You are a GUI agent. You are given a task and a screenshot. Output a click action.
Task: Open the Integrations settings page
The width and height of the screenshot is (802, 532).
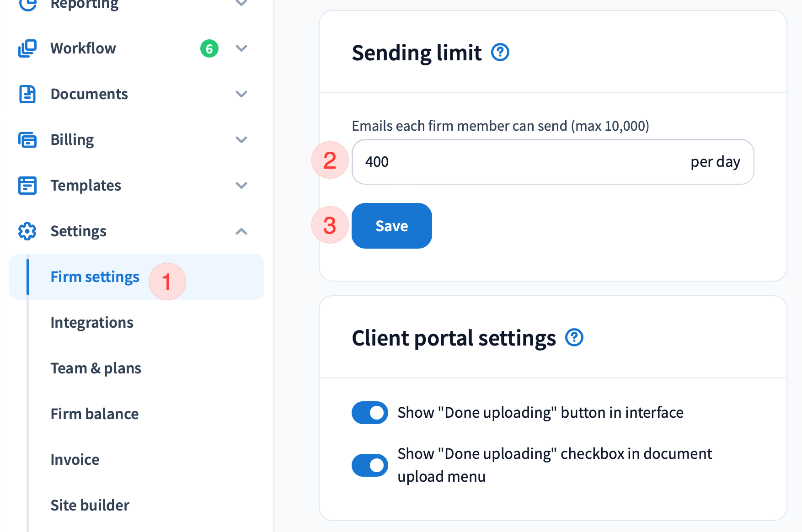click(92, 323)
